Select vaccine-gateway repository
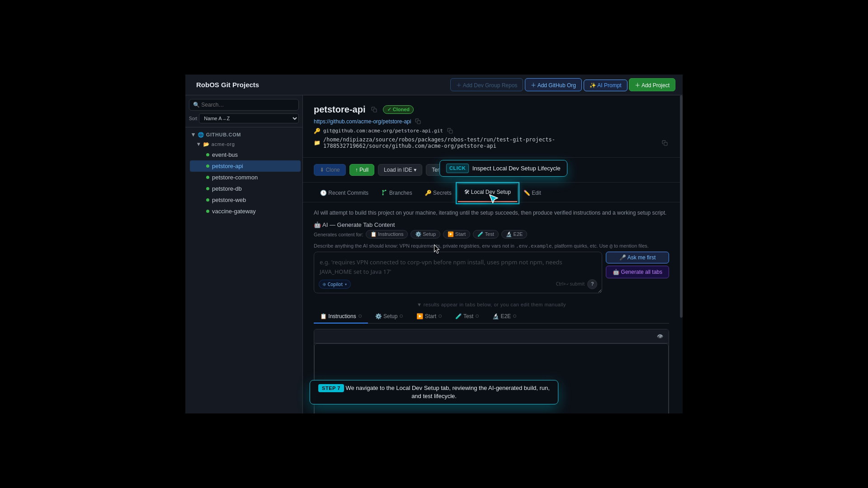 [245, 211]
